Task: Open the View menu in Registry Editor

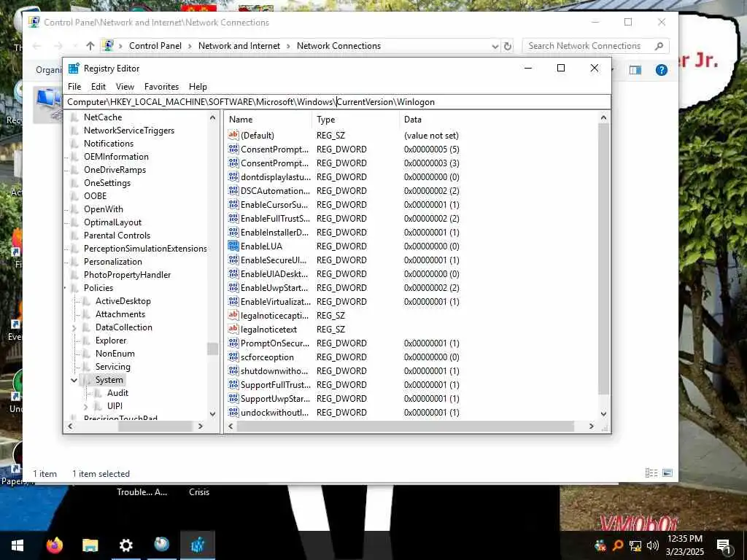Action: [x=125, y=87]
